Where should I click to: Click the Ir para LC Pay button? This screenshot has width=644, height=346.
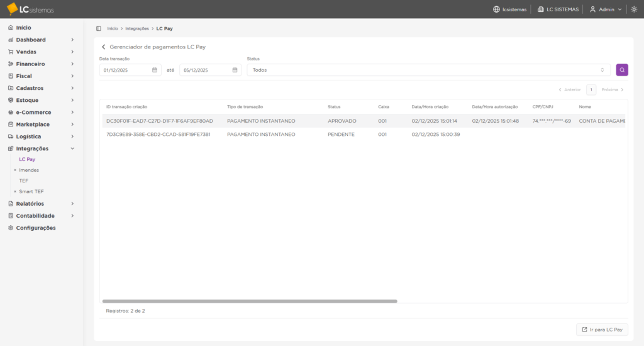[x=602, y=329]
